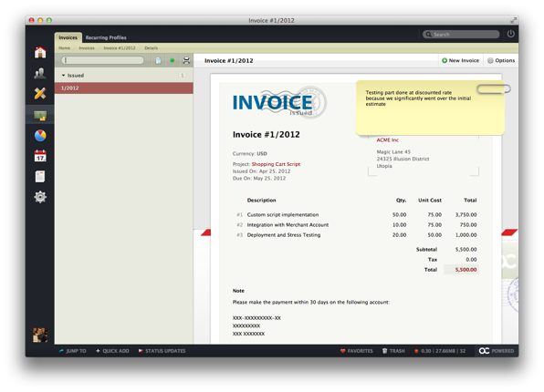
Task: Select the 1/2012 invoice row
Action: [123, 88]
